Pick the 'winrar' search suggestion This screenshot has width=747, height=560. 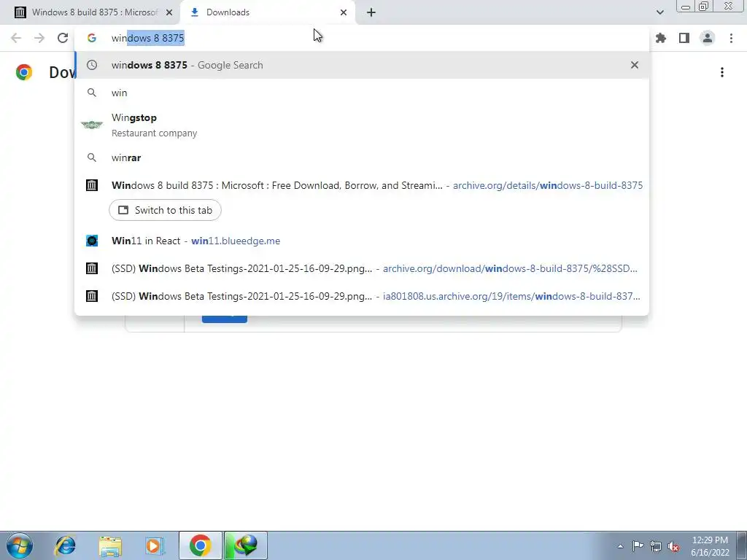point(362,157)
